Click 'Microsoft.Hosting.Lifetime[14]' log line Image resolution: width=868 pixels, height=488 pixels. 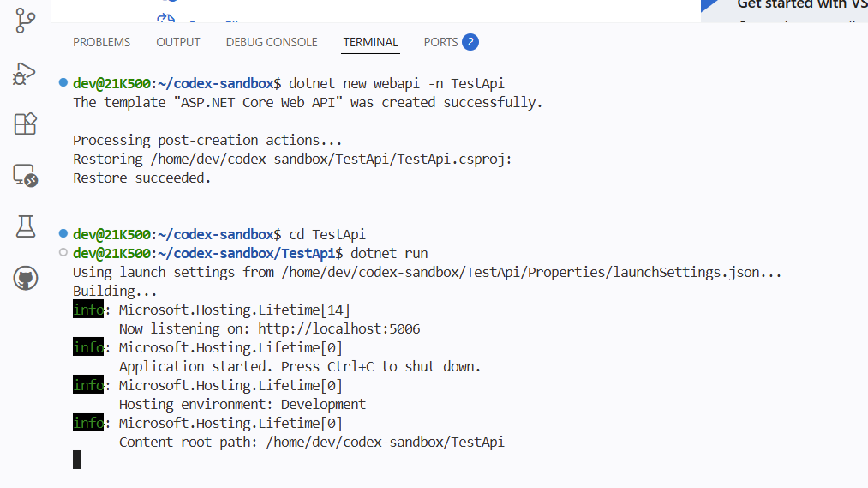point(234,310)
